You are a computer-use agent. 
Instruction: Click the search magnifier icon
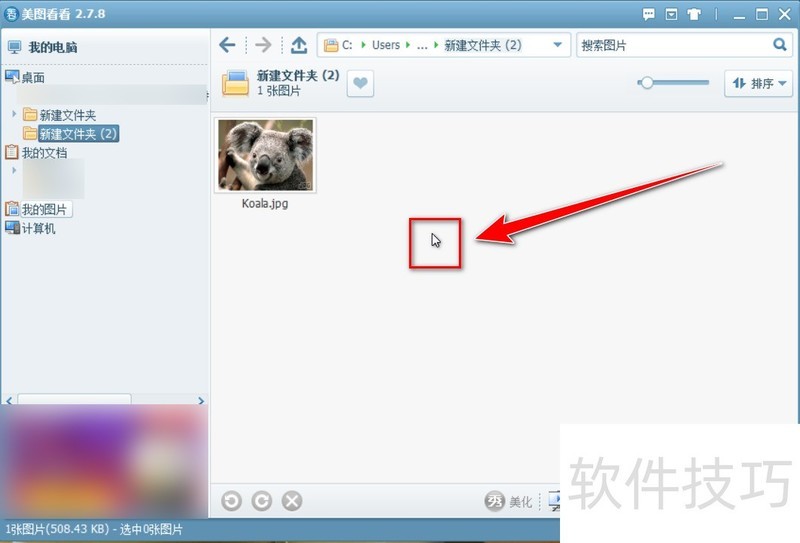pyautogui.click(x=780, y=44)
